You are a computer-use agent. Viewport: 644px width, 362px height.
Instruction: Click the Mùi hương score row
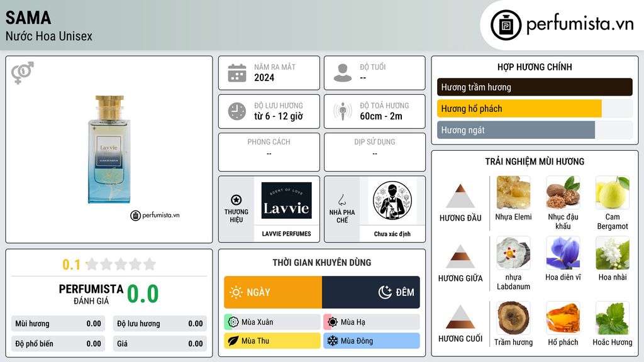pos(58,324)
